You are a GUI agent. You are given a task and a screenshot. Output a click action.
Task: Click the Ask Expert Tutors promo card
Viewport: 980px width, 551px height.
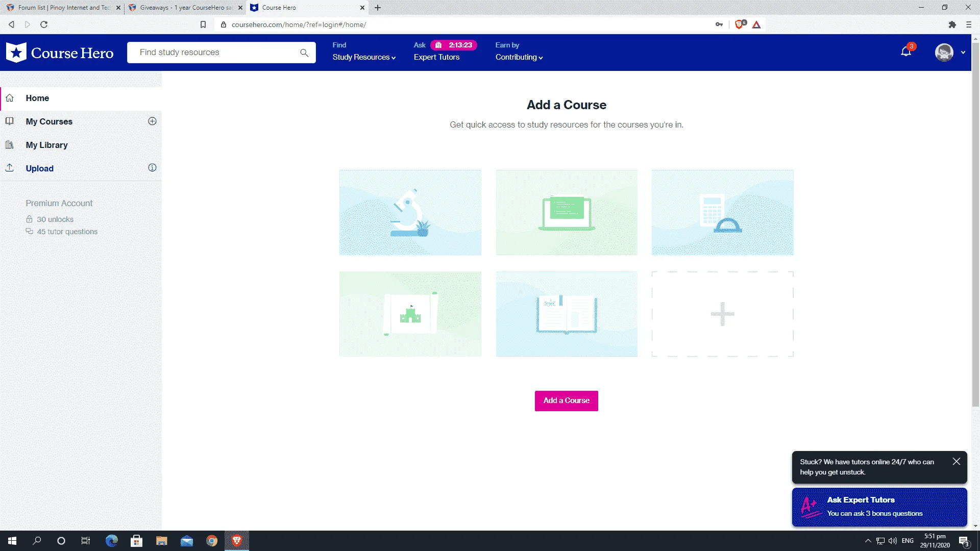(x=879, y=507)
